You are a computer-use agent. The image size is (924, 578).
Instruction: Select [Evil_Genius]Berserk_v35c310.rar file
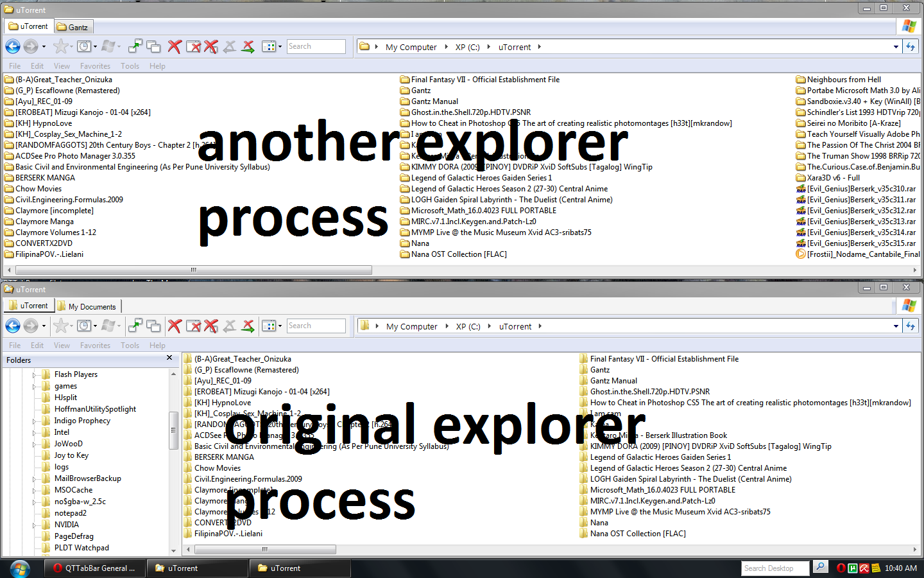[855, 189]
